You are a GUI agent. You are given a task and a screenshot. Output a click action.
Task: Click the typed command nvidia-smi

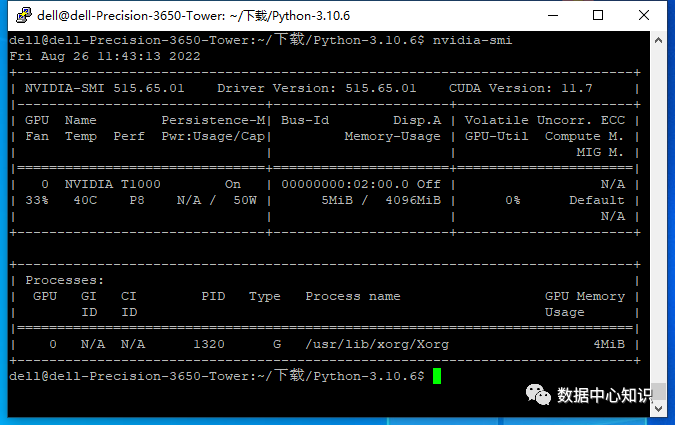(x=472, y=40)
